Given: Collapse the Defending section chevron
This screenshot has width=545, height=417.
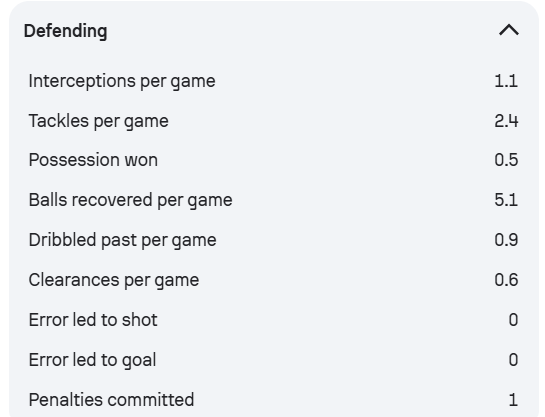Looking at the screenshot, I should point(509,30).
